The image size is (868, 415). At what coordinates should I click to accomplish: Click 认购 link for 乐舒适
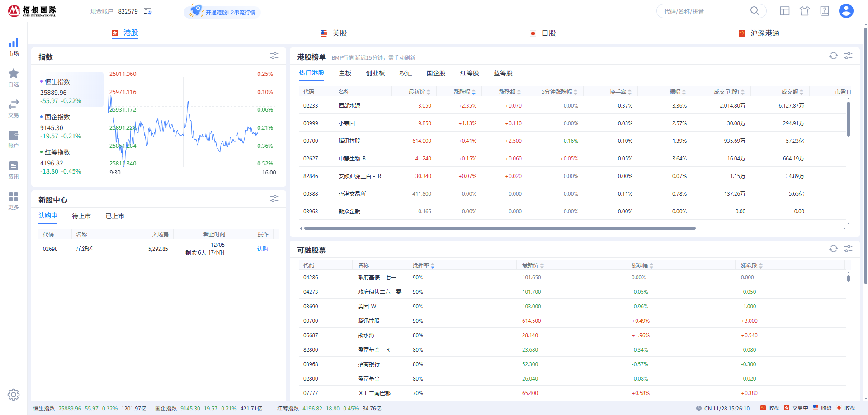263,249
